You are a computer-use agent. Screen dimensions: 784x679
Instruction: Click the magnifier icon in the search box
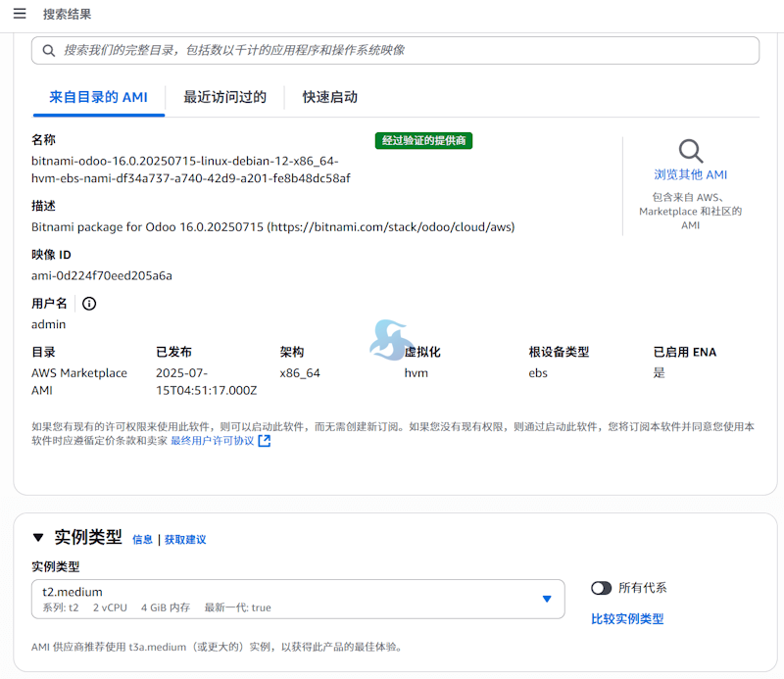pyautogui.click(x=48, y=50)
